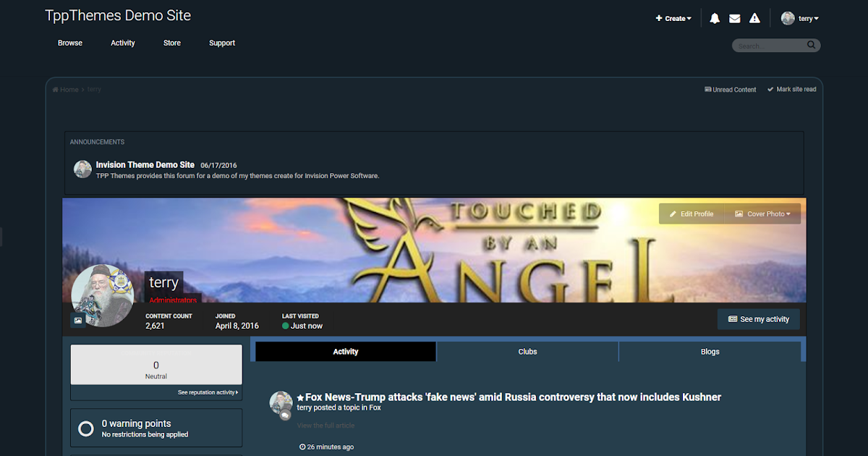This screenshot has width=868, height=456.
Task: Click the Edit Profile button
Action: (692, 214)
